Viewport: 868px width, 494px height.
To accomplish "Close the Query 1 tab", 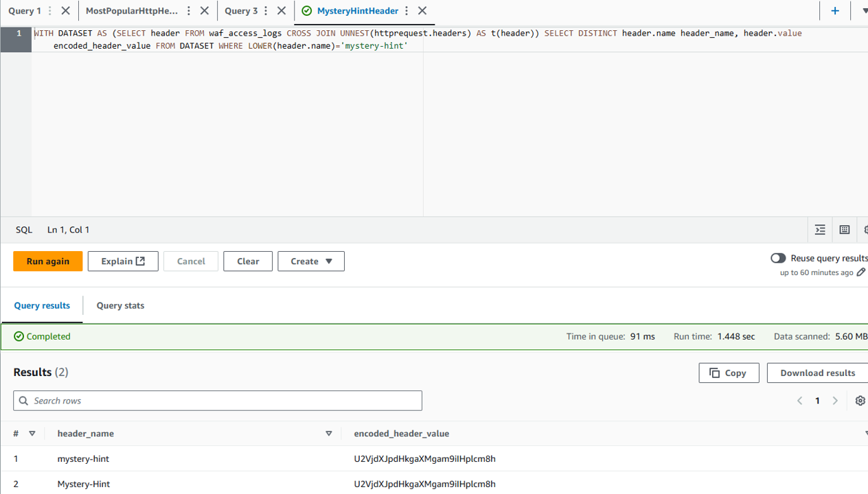I will (65, 11).
